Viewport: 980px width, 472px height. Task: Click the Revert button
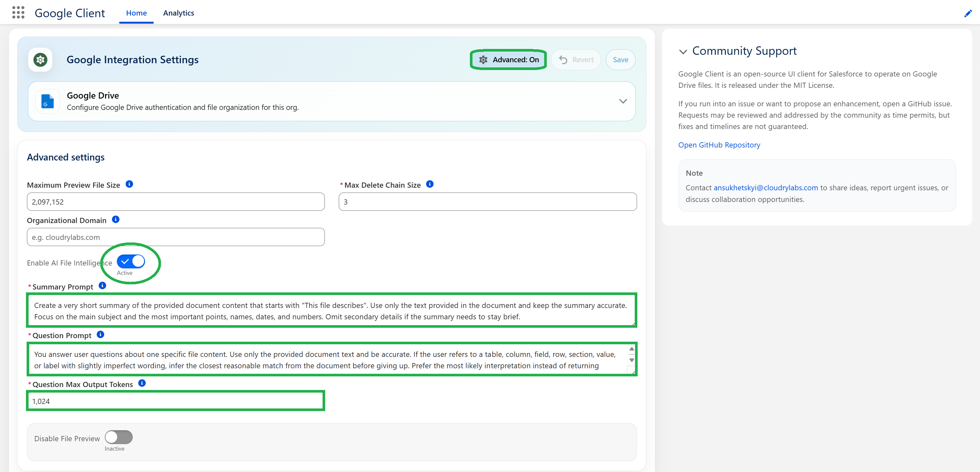pyautogui.click(x=576, y=60)
